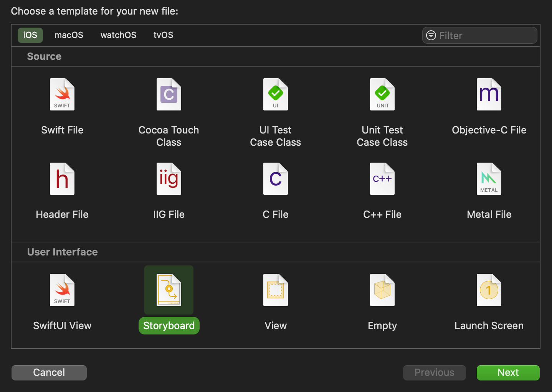The height and width of the screenshot is (392, 552).
Task: Click the 'User Interface' section header
Action: pyautogui.click(x=62, y=252)
